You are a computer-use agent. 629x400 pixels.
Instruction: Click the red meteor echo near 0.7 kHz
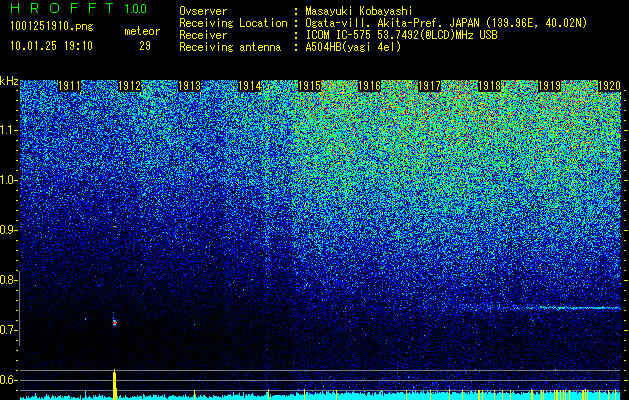point(114,322)
